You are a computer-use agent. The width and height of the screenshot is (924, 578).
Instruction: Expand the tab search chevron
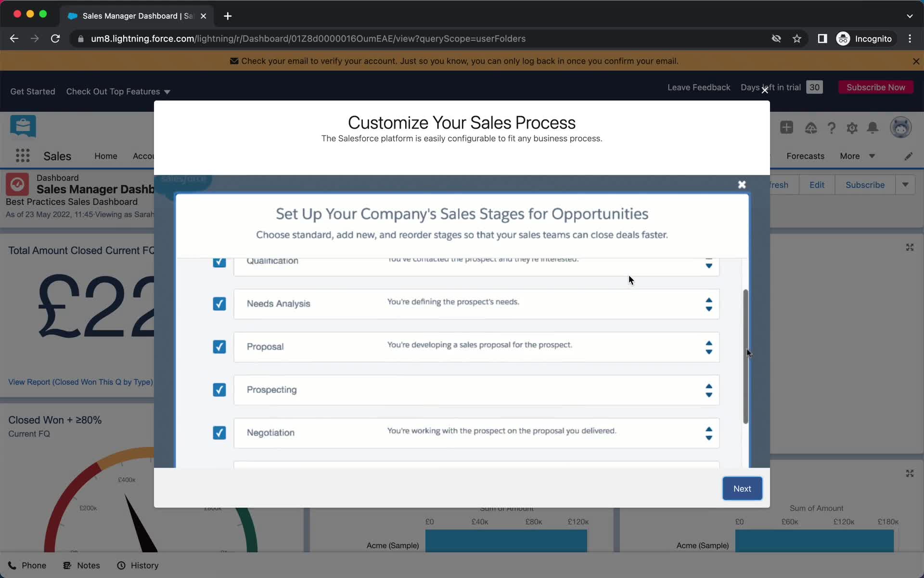click(x=910, y=16)
